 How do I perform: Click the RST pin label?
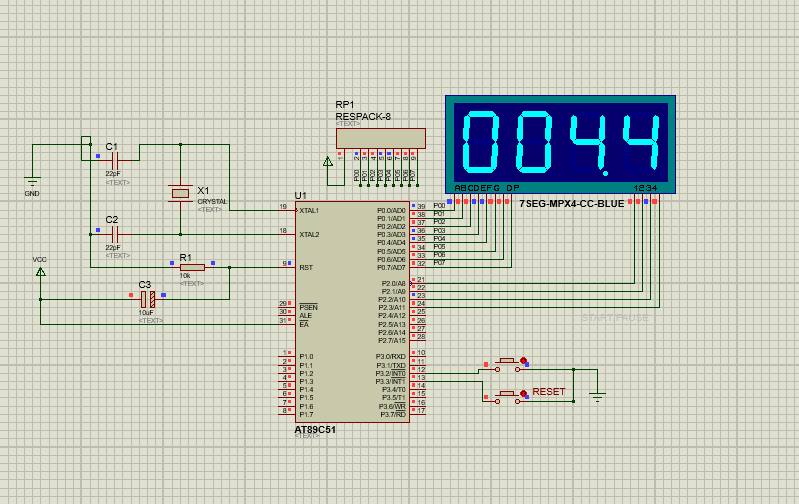306,268
